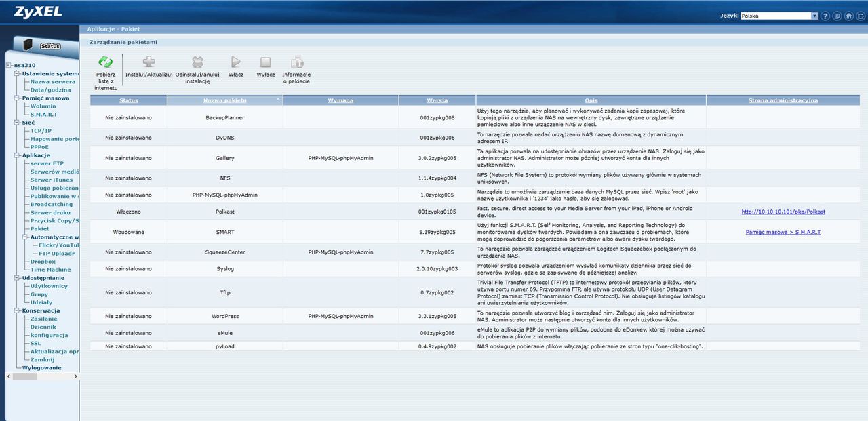Open the help question mark icon
This screenshot has width=868, height=421.
(x=825, y=16)
